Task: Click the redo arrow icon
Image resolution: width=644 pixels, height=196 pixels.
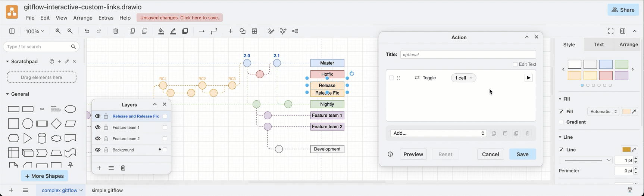Action: coord(99,31)
